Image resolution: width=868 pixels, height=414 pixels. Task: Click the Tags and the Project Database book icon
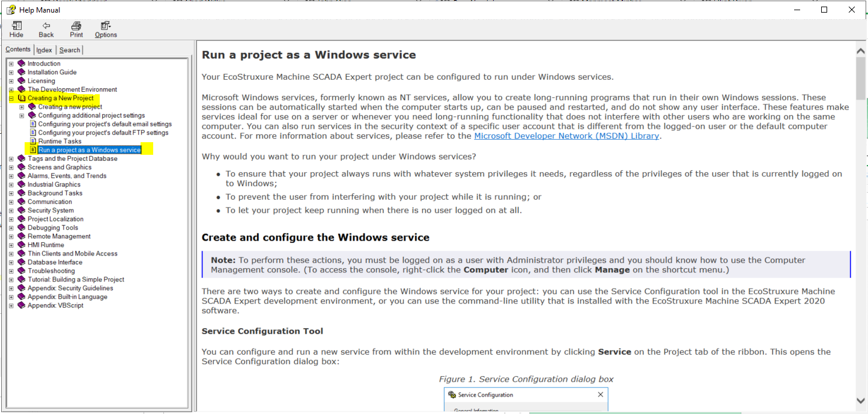[22, 158]
